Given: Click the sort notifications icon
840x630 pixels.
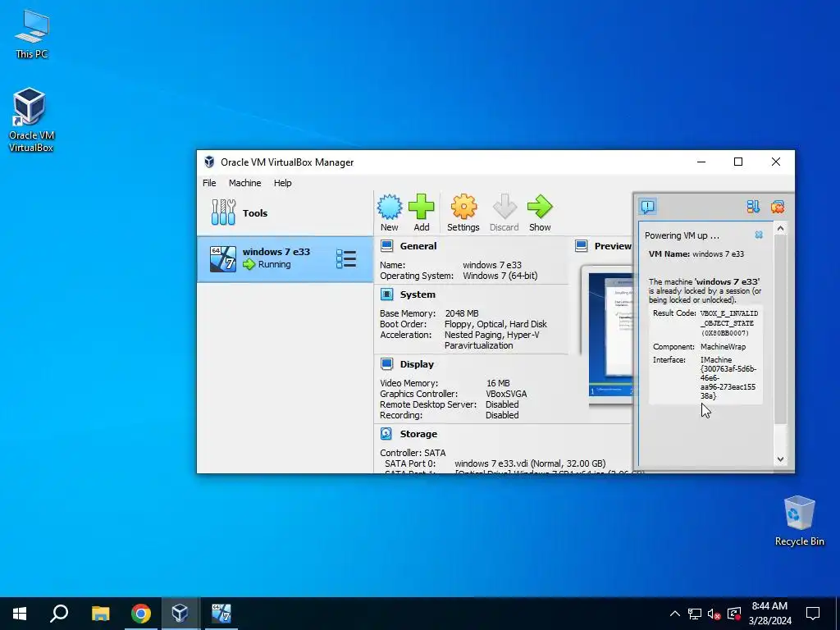Looking at the screenshot, I should pos(753,206).
